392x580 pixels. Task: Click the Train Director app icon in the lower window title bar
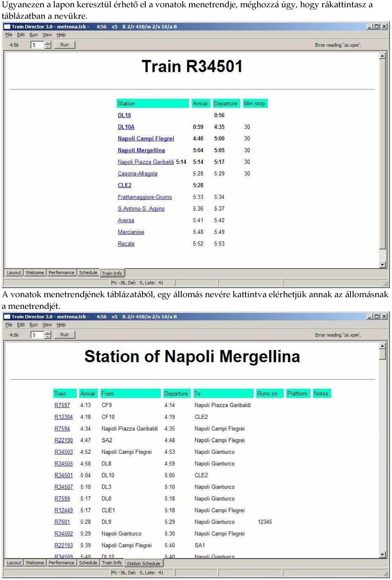[x=7, y=317]
